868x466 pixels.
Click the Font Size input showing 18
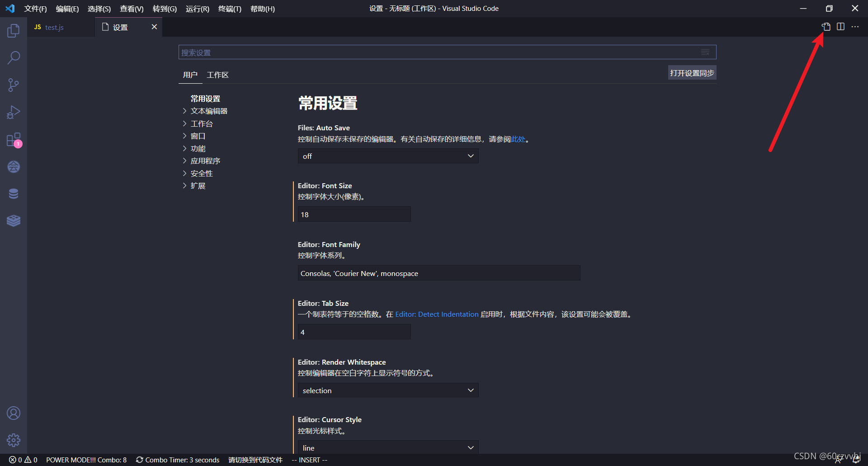[354, 214]
